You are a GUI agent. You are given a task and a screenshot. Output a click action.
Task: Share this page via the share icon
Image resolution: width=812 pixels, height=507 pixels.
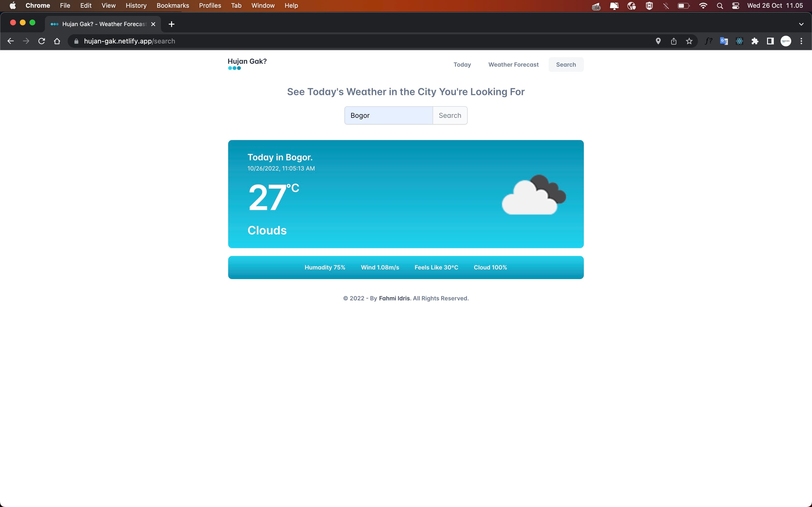tap(674, 41)
